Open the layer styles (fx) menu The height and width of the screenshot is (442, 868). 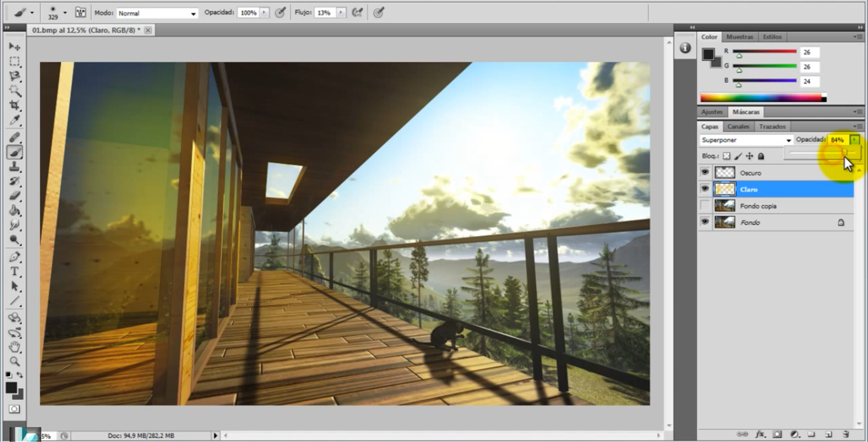760,434
